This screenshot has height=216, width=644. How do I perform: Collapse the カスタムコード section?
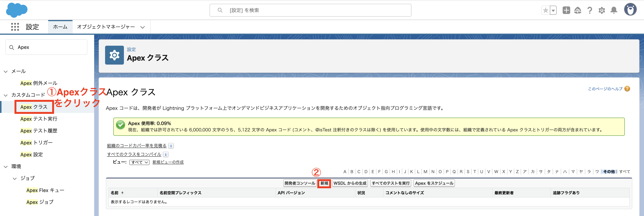[x=6, y=95]
